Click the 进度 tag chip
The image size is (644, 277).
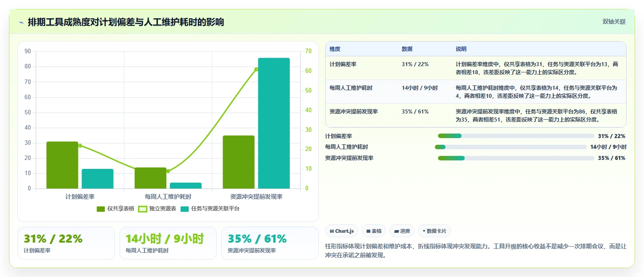tap(402, 231)
